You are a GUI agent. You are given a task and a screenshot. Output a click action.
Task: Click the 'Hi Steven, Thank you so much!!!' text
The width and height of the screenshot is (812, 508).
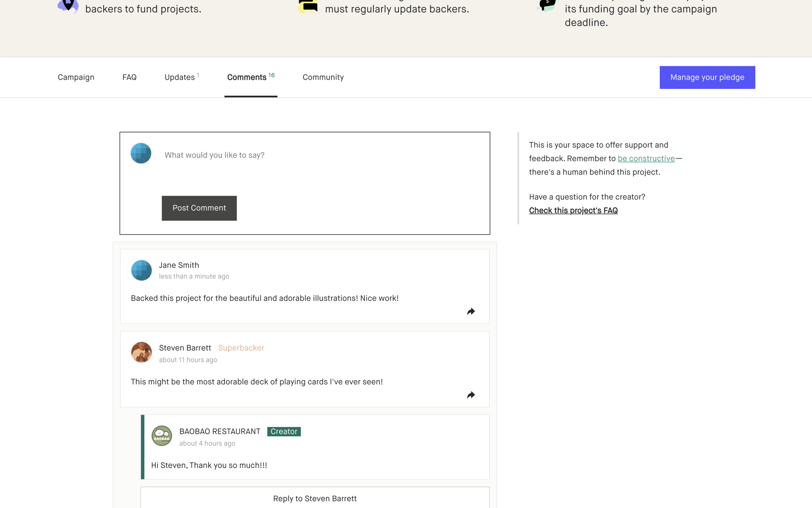209,465
